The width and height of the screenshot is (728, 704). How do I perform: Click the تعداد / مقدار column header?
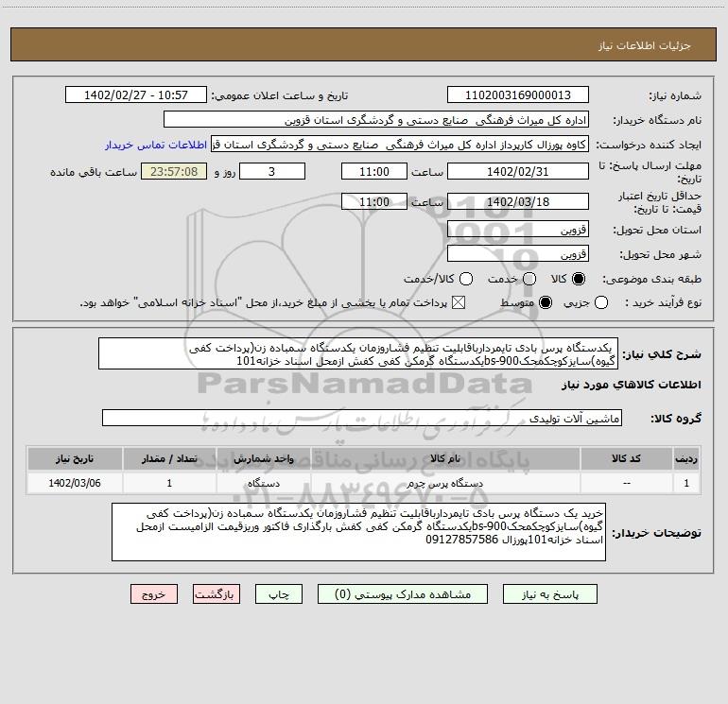pyautogui.click(x=169, y=459)
